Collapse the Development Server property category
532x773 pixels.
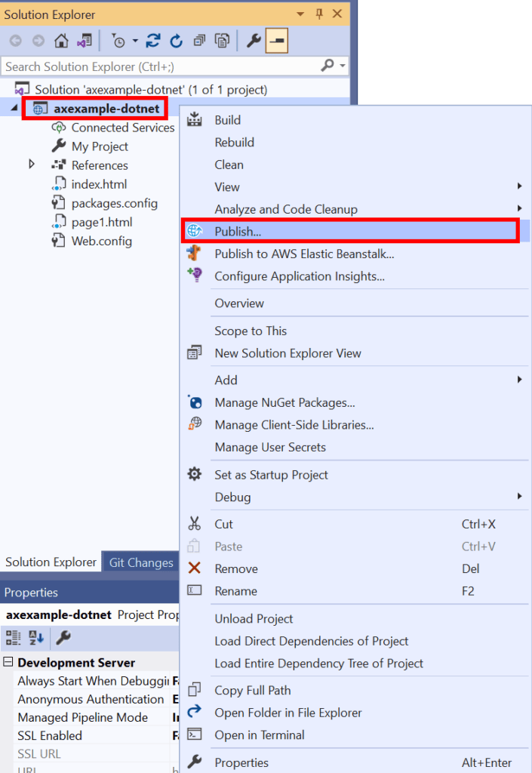click(x=8, y=663)
